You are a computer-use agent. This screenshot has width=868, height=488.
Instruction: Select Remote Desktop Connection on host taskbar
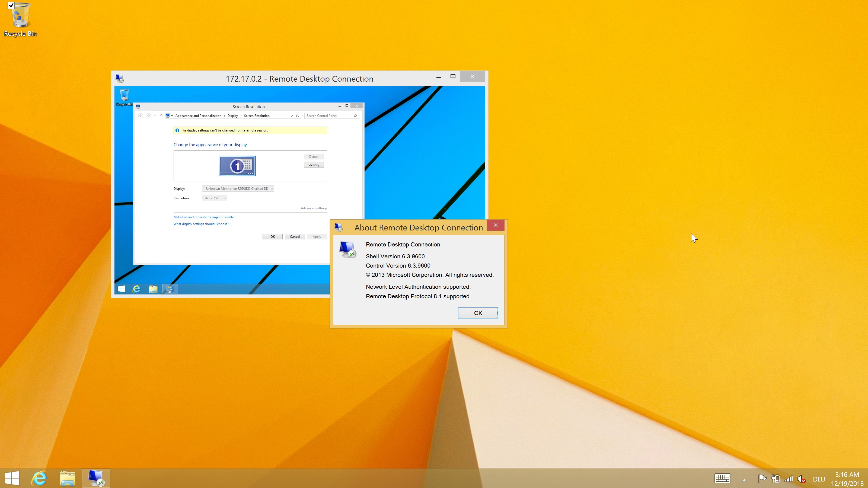(96, 478)
